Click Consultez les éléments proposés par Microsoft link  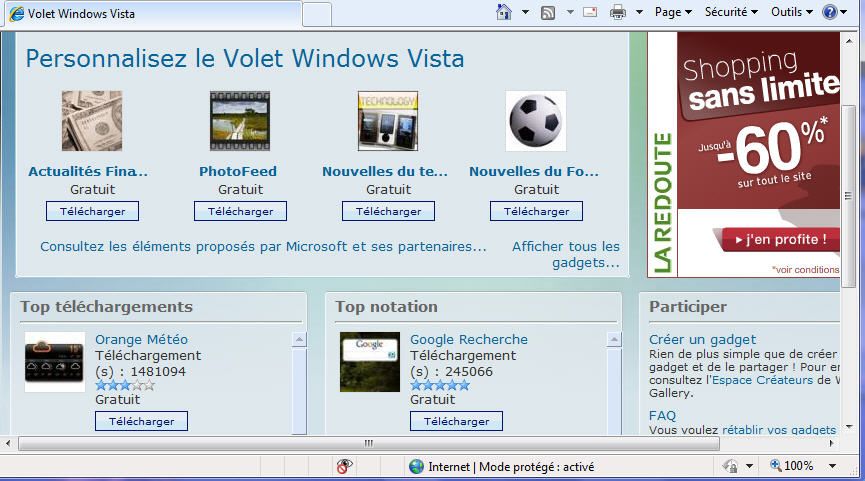263,247
